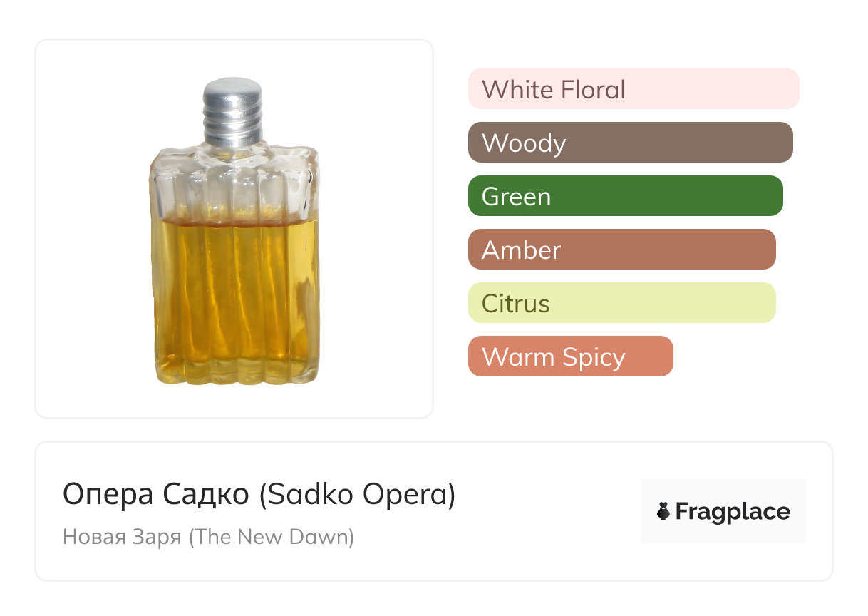Image resolution: width=868 pixels, height=616 pixels.
Task: Pick the Amber accord bar
Action: 621,250
